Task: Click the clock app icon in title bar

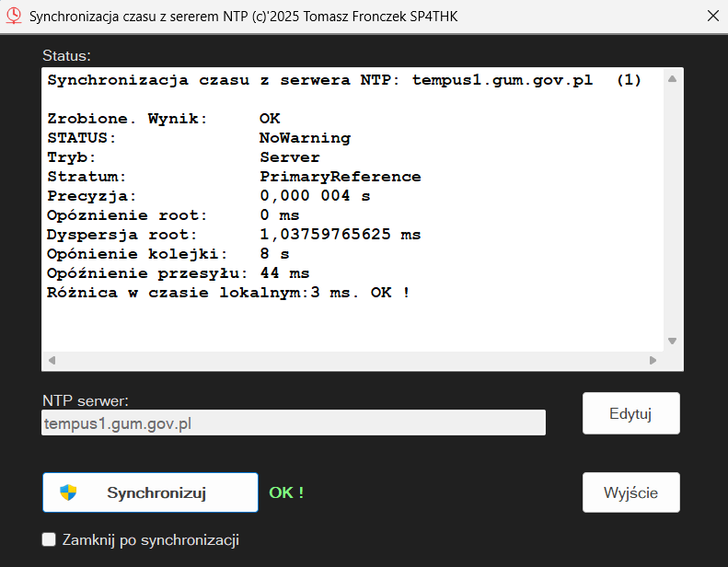Action: (14, 17)
